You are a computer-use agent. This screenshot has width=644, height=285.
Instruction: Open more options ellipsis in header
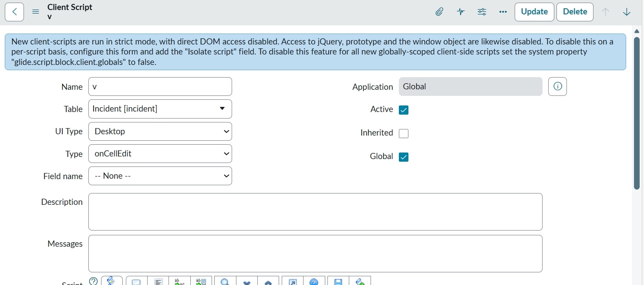click(503, 12)
